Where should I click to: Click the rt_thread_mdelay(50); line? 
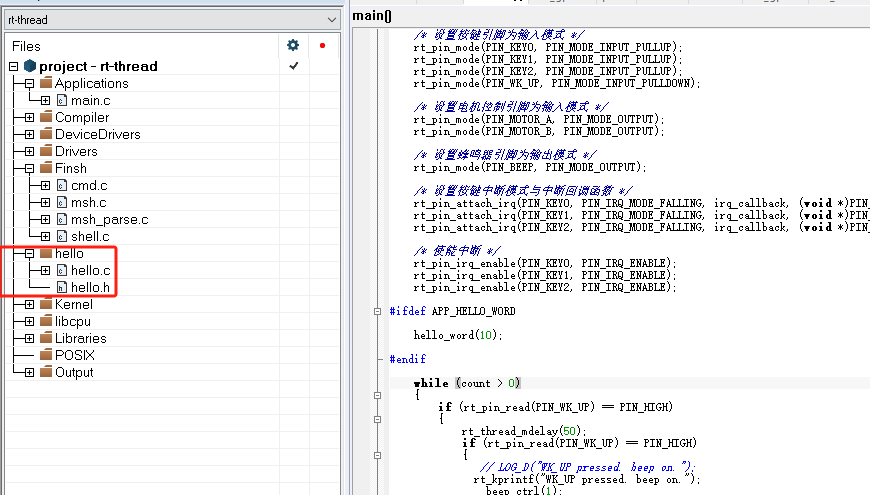524,431
